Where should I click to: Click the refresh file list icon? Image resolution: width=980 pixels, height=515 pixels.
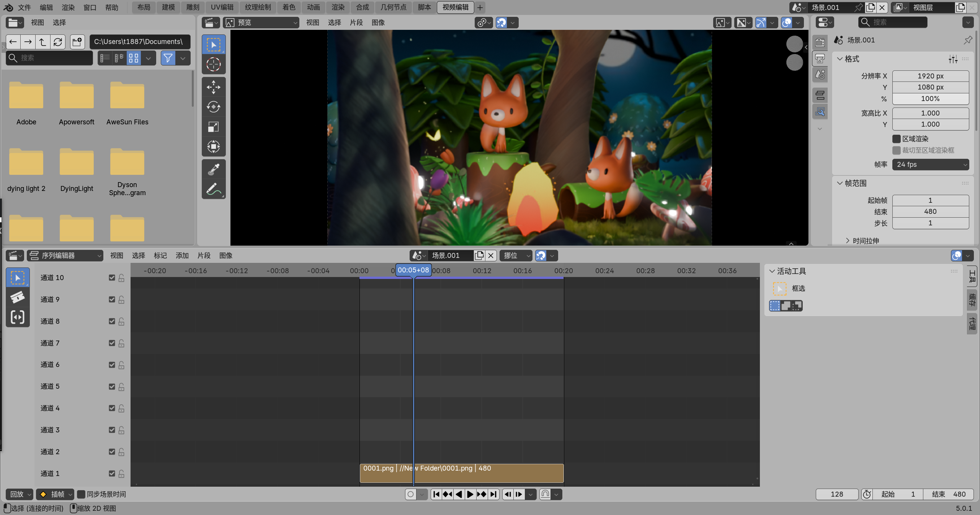pyautogui.click(x=58, y=42)
